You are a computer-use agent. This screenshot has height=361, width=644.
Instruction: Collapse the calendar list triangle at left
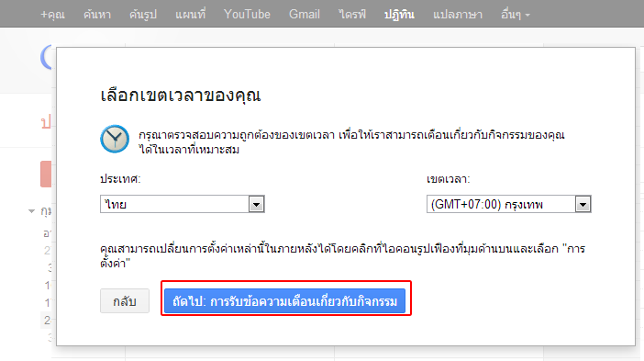click(31, 211)
